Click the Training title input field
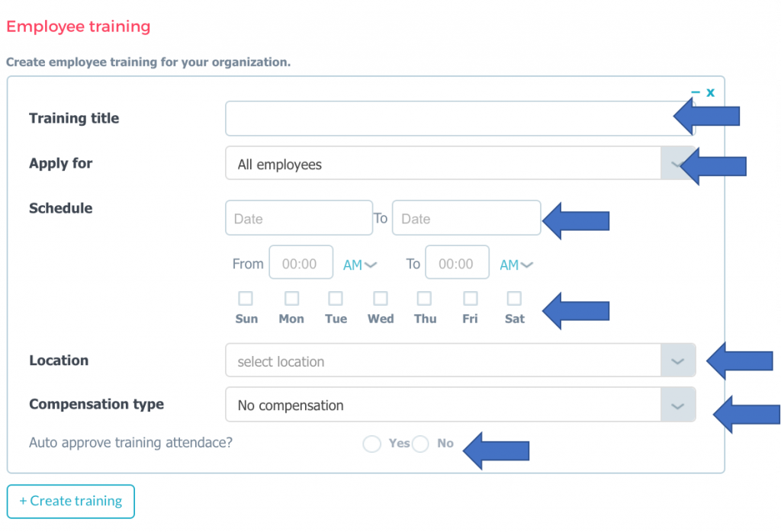Image resolution: width=781 pixels, height=532 pixels. click(458, 118)
